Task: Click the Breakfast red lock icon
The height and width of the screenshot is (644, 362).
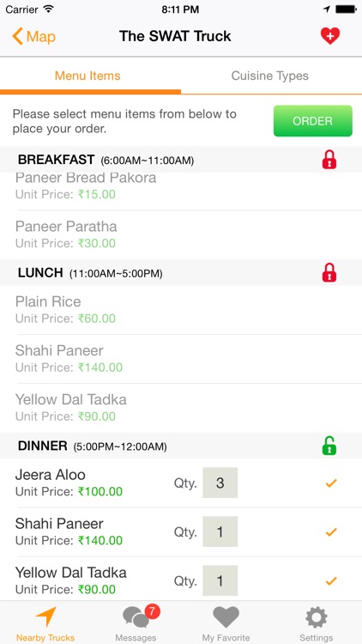Action: (x=329, y=160)
